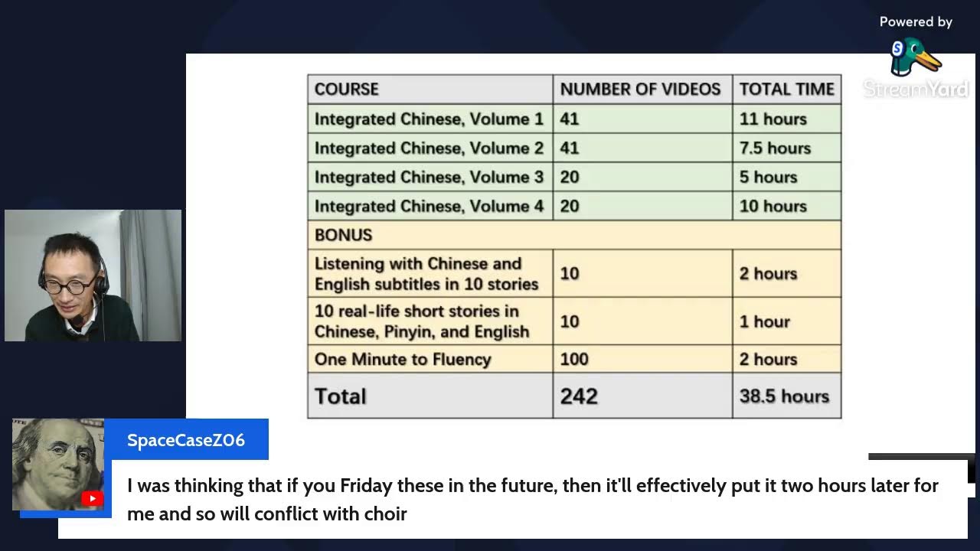Click the NUMBER OF VIDEOS column header

642,89
